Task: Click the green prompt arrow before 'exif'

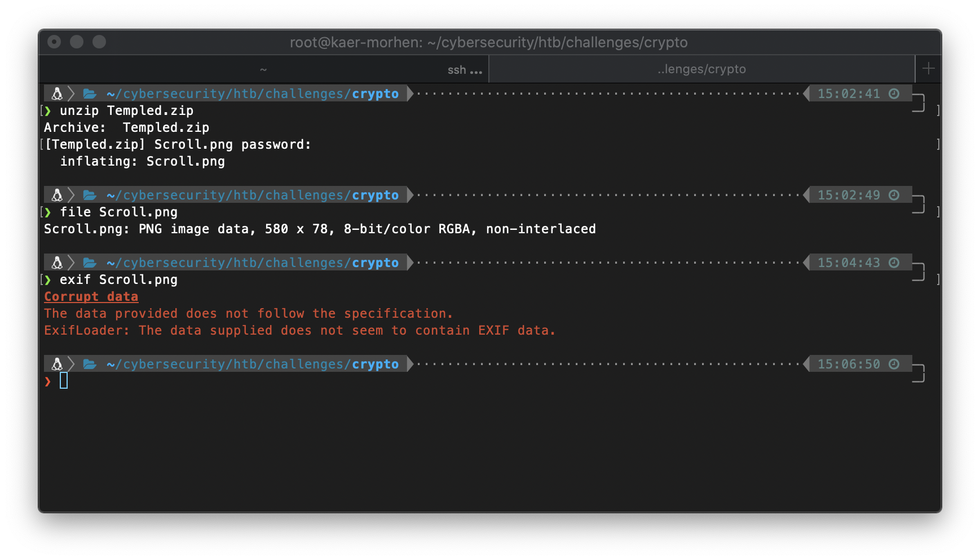Action: tap(48, 279)
